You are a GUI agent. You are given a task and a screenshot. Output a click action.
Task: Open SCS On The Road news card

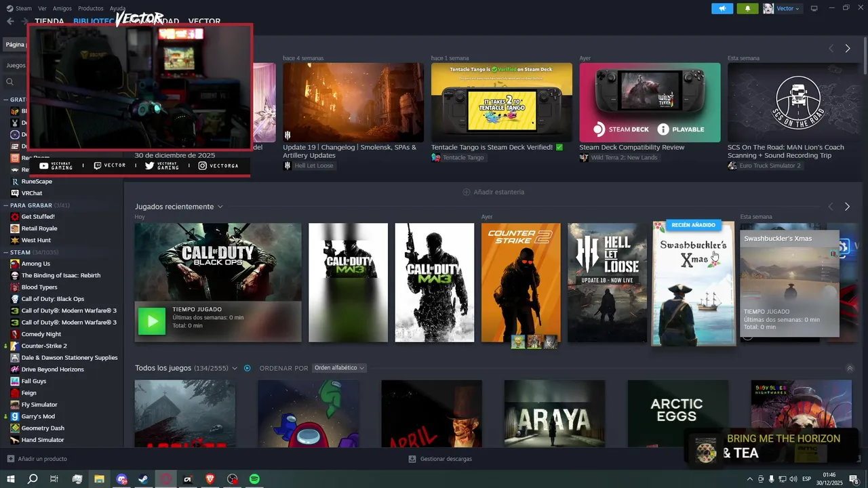(x=795, y=102)
